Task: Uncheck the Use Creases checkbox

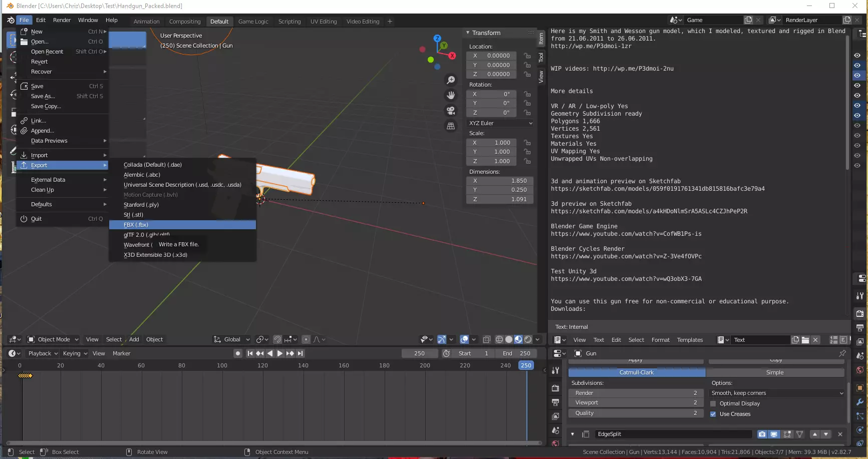Action: [x=713, y=414]
